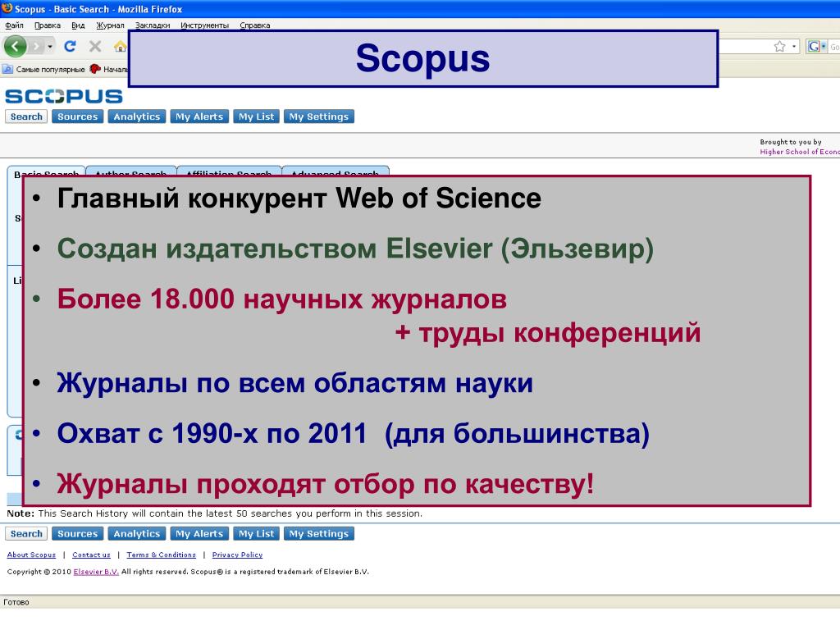
Task: Click the Forward navigation arrow
Action: pos(36,47)
